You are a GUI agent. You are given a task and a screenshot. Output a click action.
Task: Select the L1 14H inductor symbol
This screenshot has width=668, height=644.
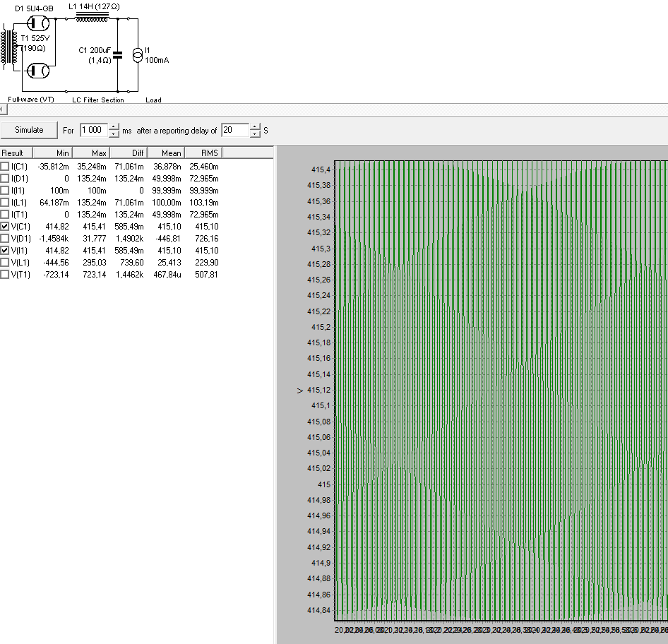coord(90,19)
